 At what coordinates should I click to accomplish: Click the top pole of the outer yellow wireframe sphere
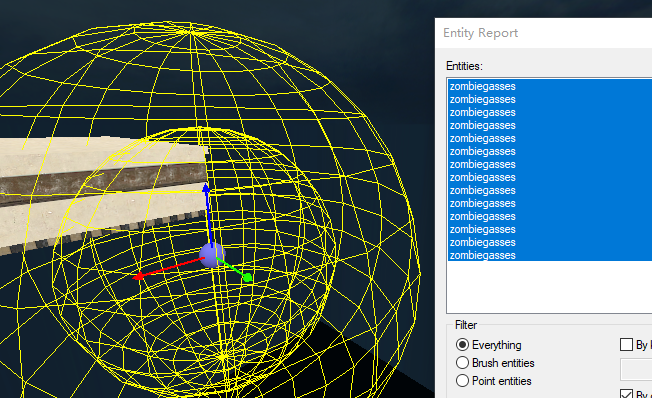(191, 31)
